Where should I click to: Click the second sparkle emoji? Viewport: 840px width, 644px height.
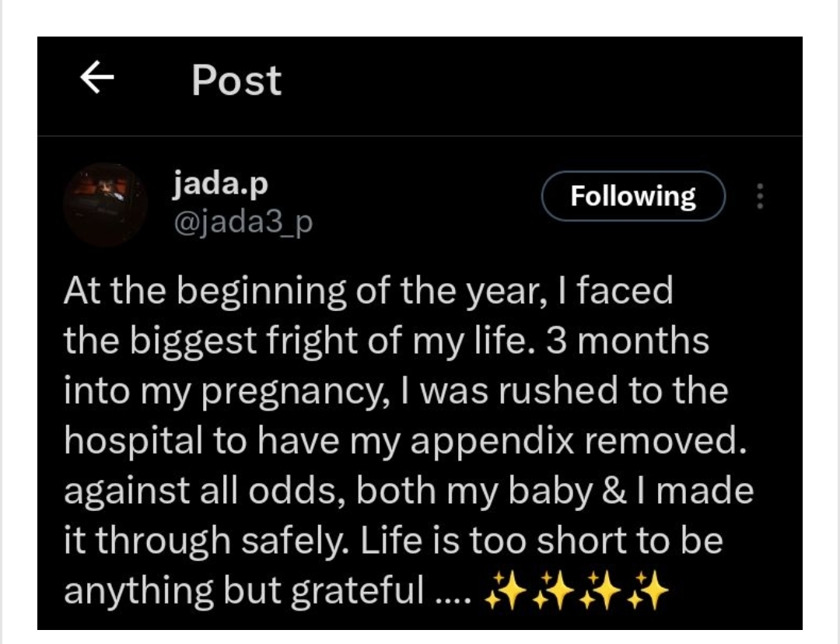pyautogui.click(x=554, y=591)
